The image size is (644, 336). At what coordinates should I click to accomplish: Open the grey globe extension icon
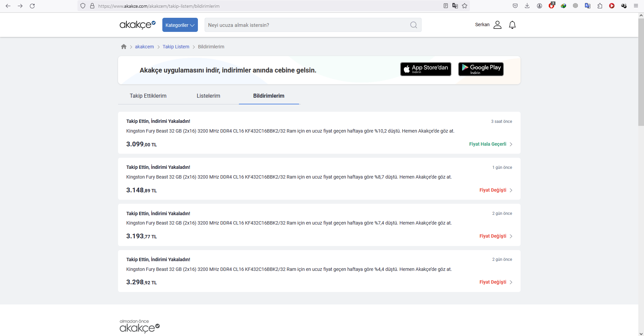576,6
